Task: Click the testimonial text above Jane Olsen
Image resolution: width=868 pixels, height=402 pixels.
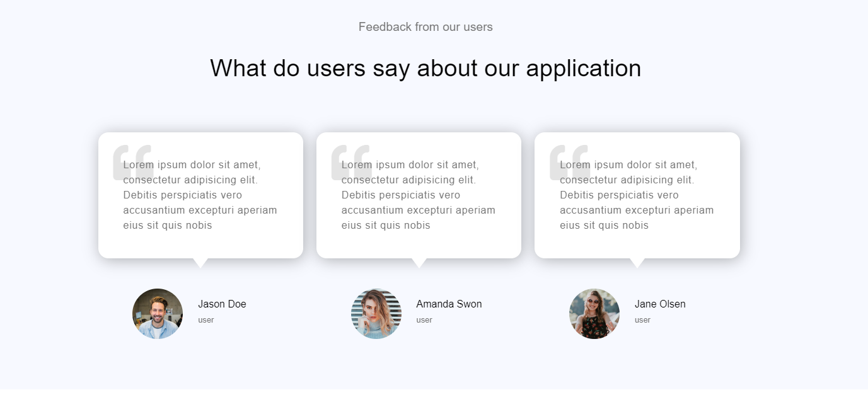Action: point(637,195)
